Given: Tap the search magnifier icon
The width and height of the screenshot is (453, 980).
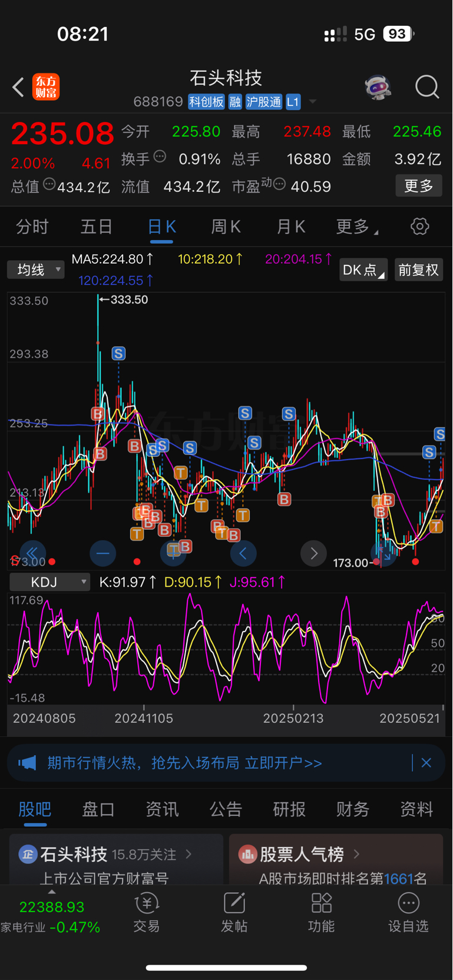Looking at the screenshot, I should point(427,87).
